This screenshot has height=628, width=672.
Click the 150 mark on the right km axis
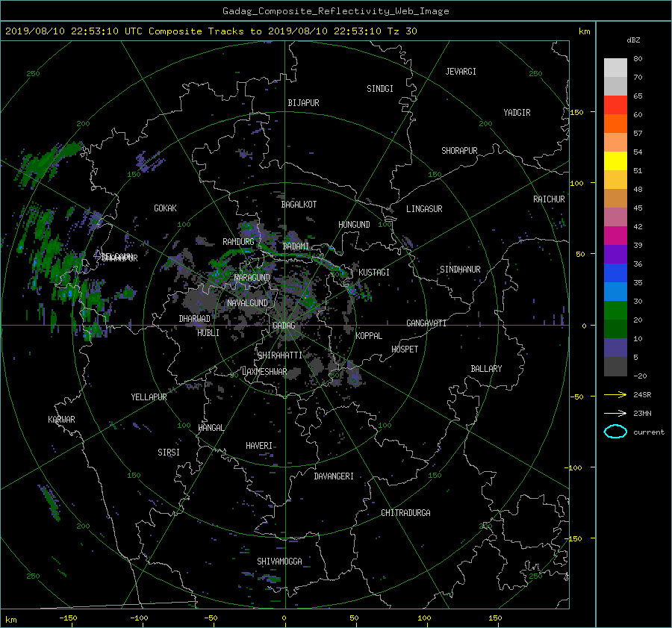pos(577,112)
